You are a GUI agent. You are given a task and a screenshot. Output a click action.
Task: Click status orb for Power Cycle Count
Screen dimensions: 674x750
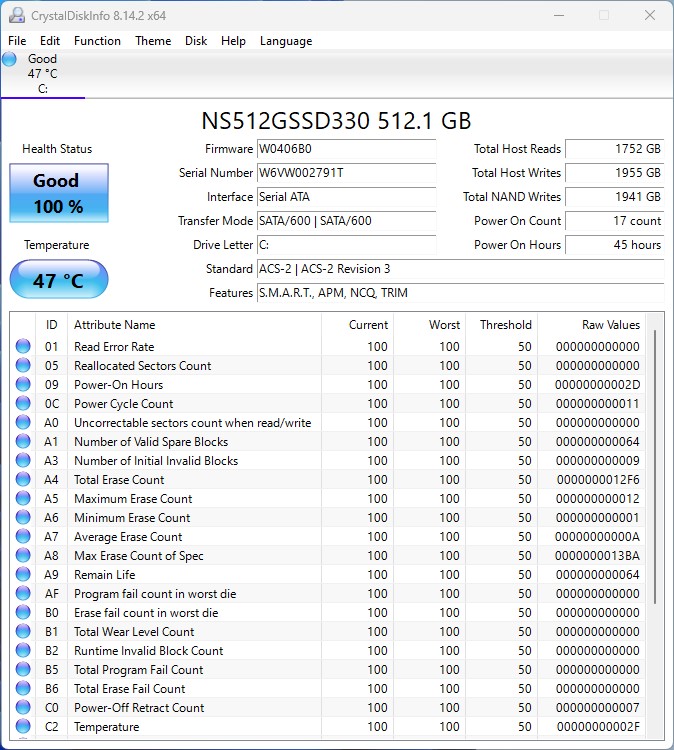click(23, 403)
